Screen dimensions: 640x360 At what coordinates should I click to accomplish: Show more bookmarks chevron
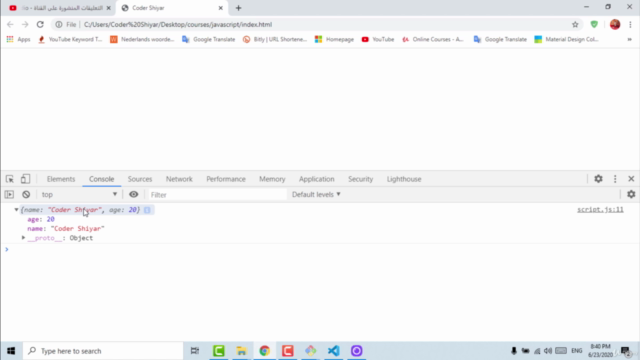(629, 39)
